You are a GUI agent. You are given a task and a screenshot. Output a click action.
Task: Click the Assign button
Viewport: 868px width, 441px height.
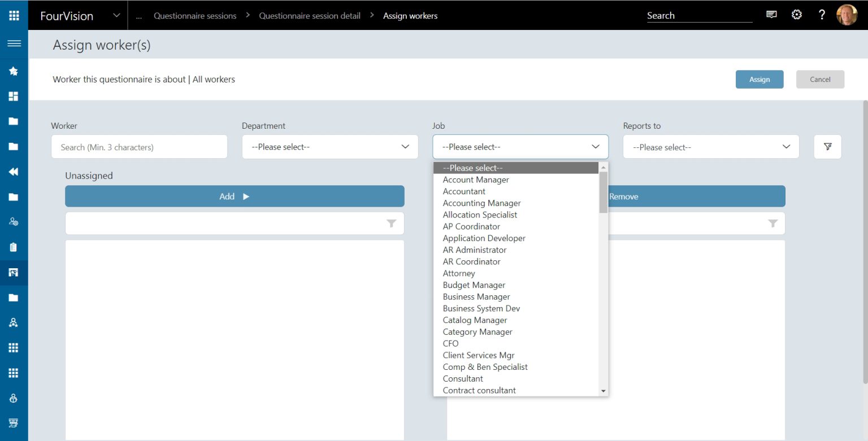[759, 80]
